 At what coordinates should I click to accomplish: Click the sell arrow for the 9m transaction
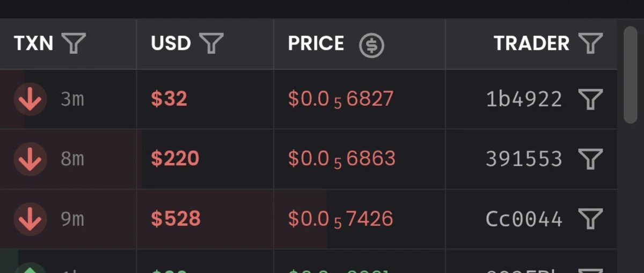[x=30, y=219]
